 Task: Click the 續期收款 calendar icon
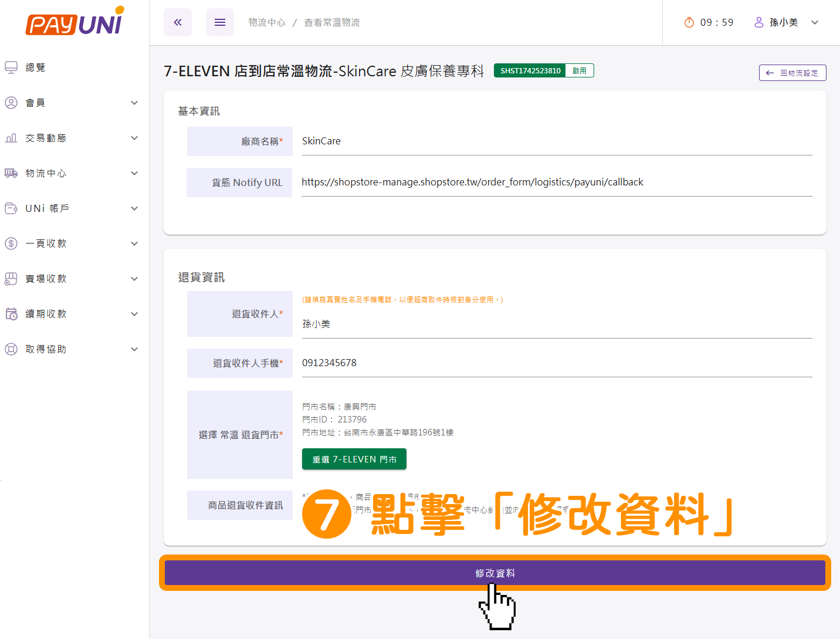click(11, 314)
